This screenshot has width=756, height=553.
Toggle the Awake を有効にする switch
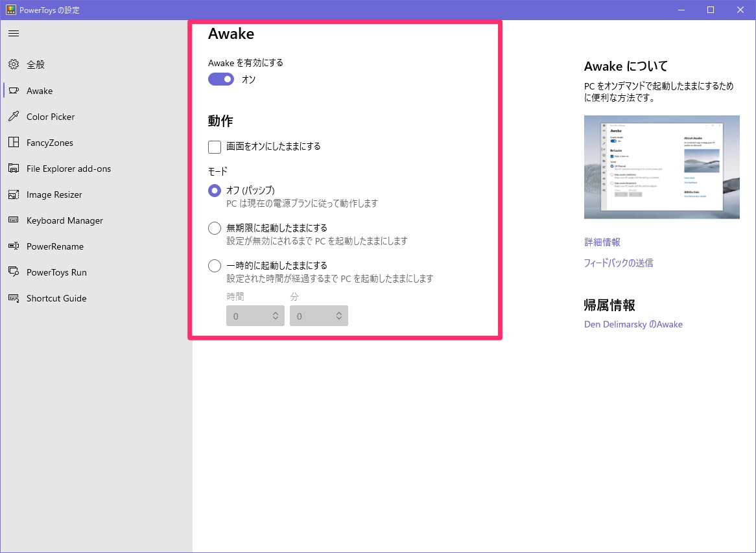221,79
